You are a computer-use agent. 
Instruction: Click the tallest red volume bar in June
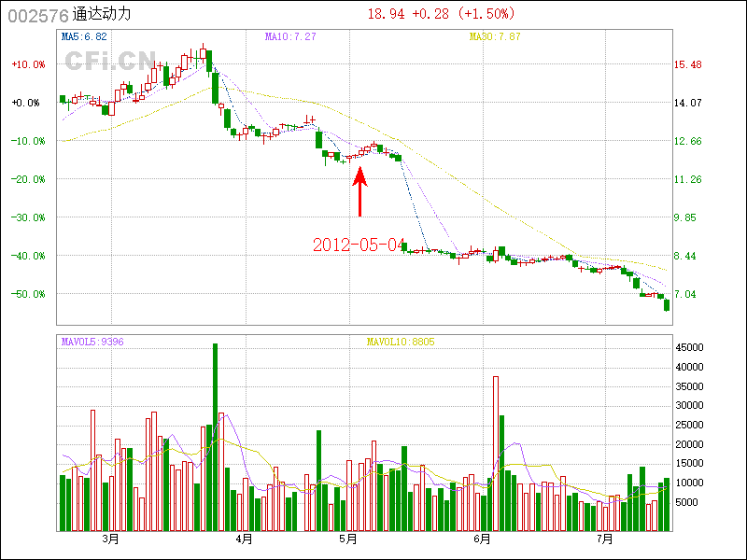click(x=496, y=453)
